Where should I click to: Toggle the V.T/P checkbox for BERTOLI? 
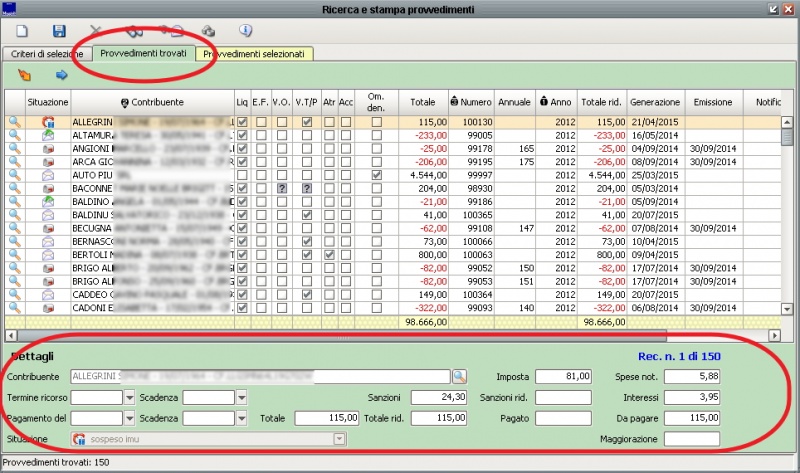[308, 256]
